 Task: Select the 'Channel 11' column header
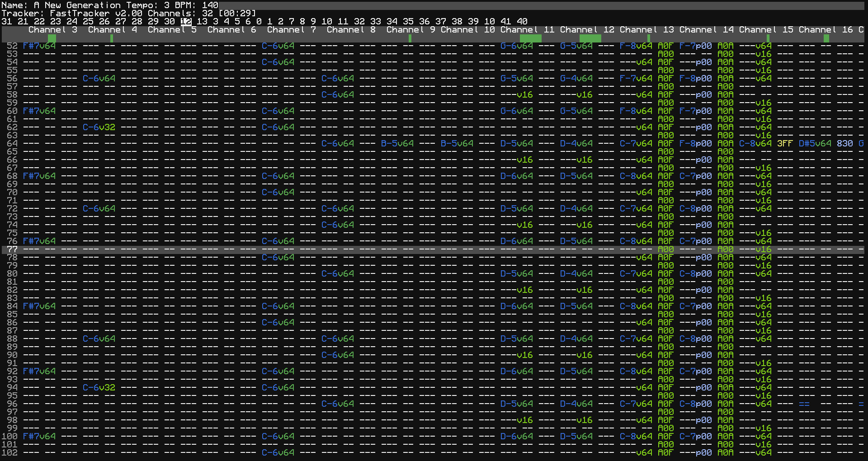pos(528,29)
